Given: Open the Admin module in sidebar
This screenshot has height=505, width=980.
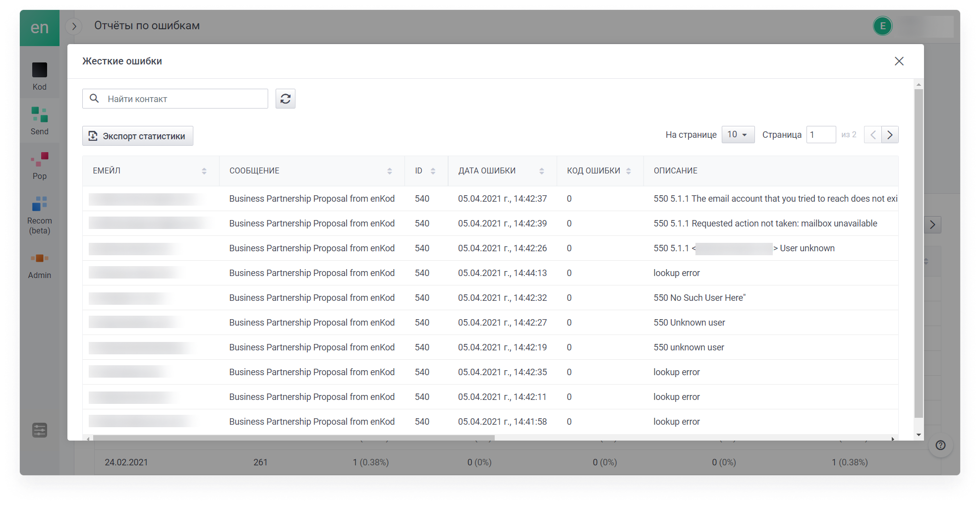Looking at the screenshot, I should 40,266.
